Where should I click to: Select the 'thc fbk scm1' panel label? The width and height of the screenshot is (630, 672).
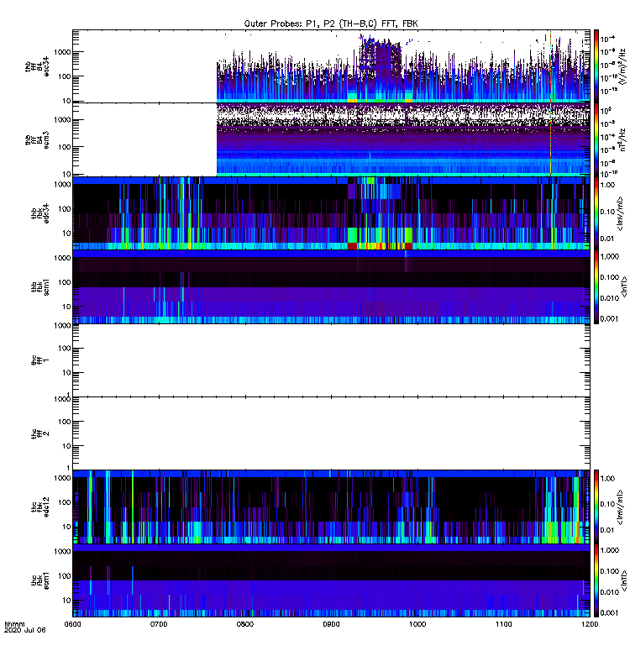tap(40, 580)
